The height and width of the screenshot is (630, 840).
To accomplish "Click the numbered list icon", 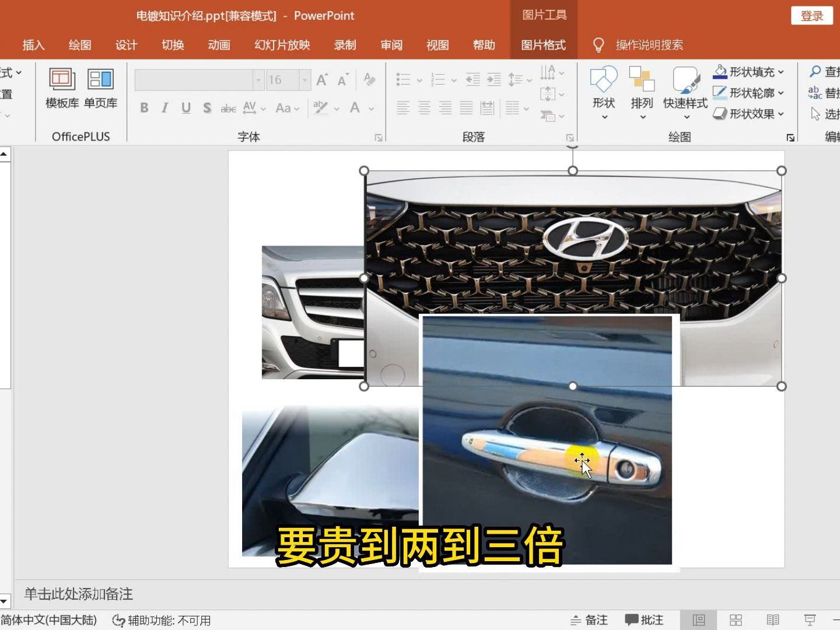I will (x=437, y=79).
